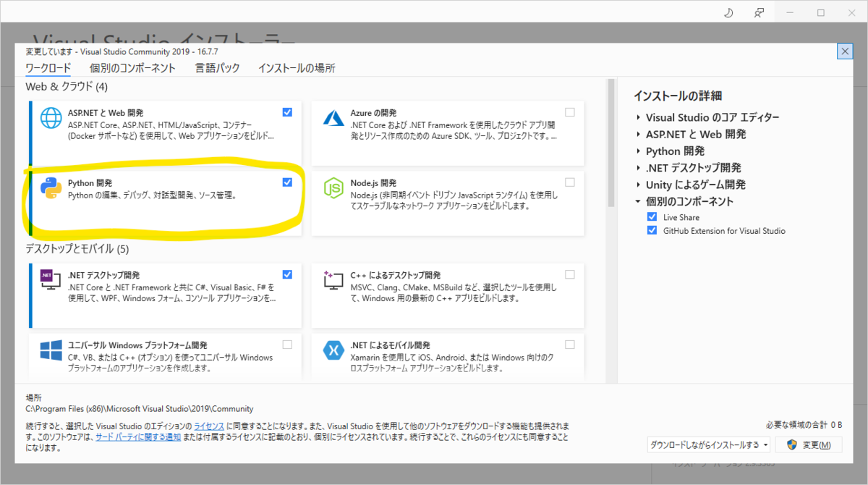Image resolution: width=868 pixels, height=485 pixels.
Task: Click the 場所 label above install path
Action: tap(33, 397)
